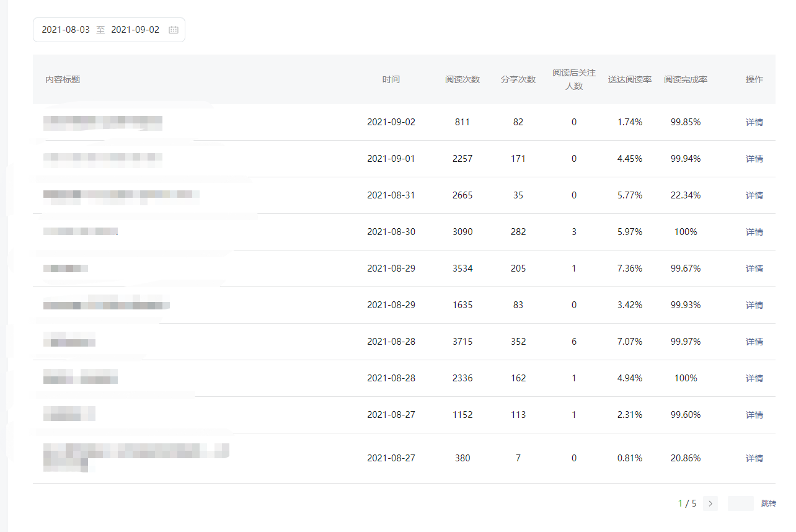
Task: Open 详情 for the row with 1635 reads
Action: [x=754, y=305]
